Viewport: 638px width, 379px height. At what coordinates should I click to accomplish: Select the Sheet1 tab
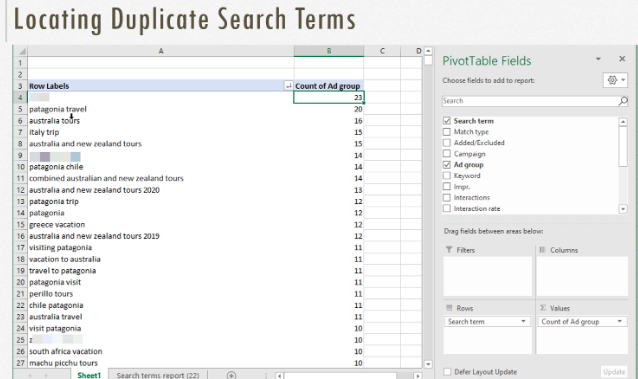click(89, 375)
